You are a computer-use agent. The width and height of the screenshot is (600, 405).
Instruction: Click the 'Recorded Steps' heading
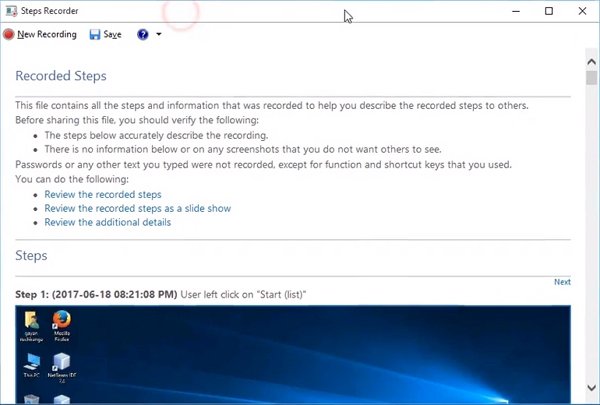(61, 76)
